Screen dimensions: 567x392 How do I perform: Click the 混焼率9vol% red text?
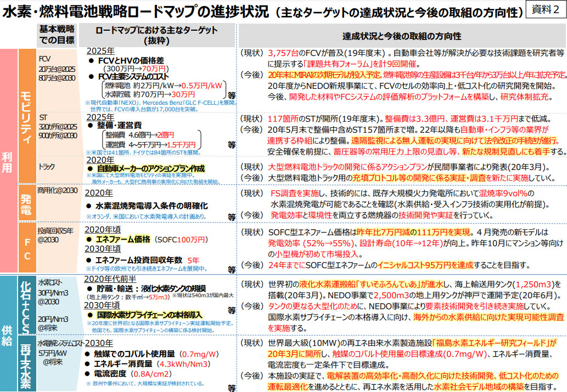point(503,194)
